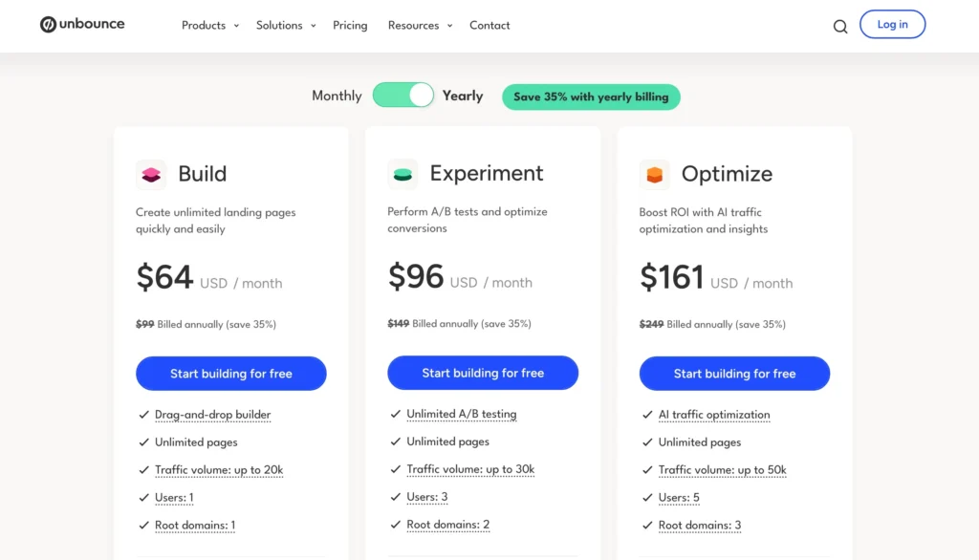Click the orange Optimize plan icon
Viewport: 979px width, 560px height.
coord(654,175)
